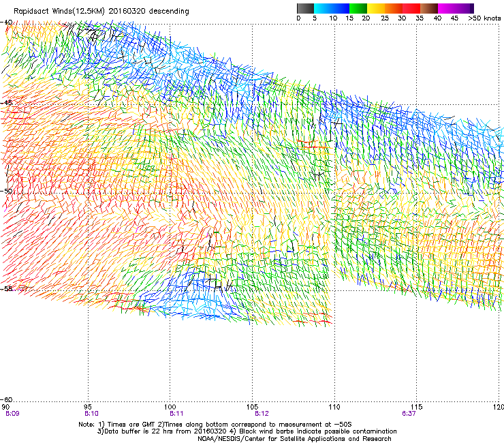The height and width of the screenshot is (443, 504).
Task: Click the legend label '35'
Action: (420, 18)
